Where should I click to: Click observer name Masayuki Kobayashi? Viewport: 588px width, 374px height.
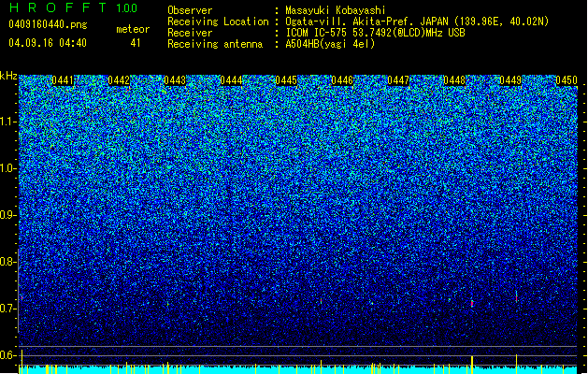point(336,10)
